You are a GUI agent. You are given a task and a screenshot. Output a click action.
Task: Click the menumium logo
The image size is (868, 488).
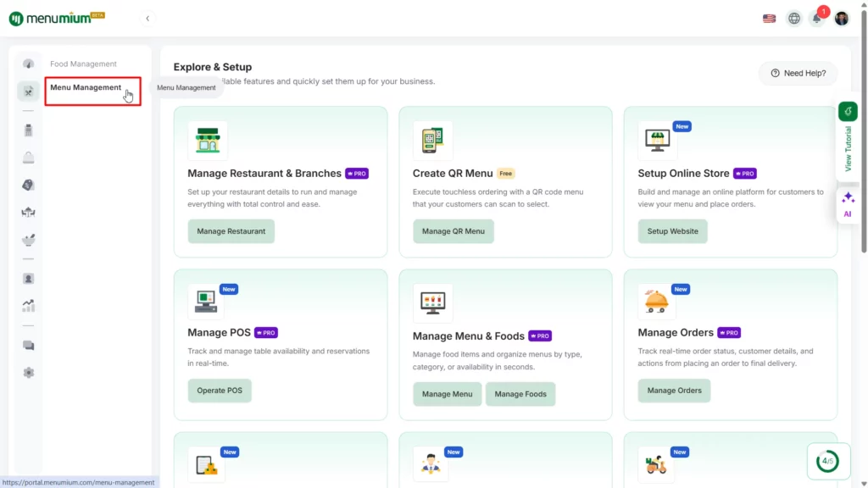coord(57,19)
